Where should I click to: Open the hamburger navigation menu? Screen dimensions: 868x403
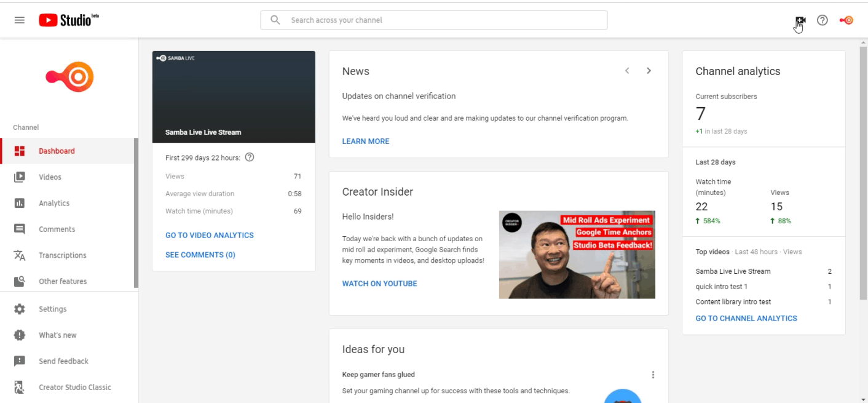pyautogui.click(x=20, y=20)
